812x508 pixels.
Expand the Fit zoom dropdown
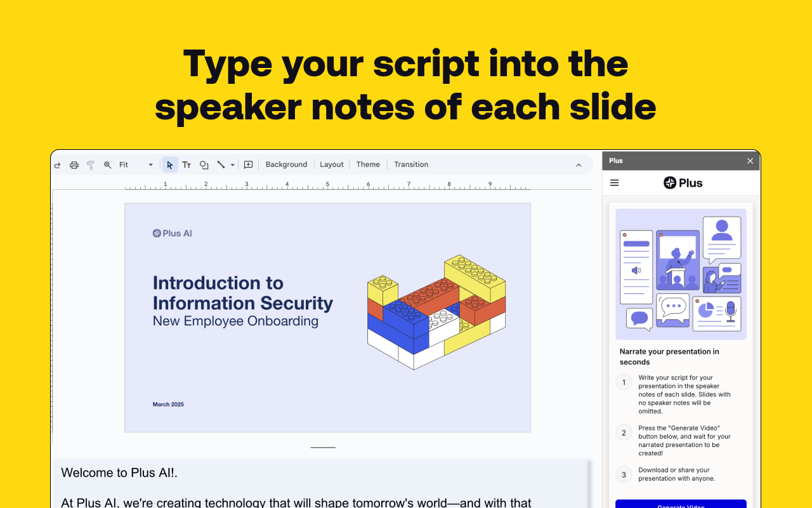point(150,164)
